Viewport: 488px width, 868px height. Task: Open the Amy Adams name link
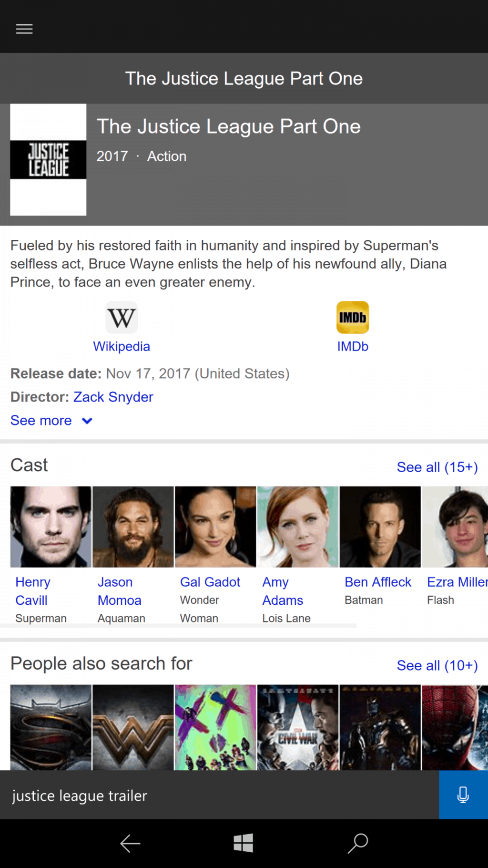[x=283, y=591]
